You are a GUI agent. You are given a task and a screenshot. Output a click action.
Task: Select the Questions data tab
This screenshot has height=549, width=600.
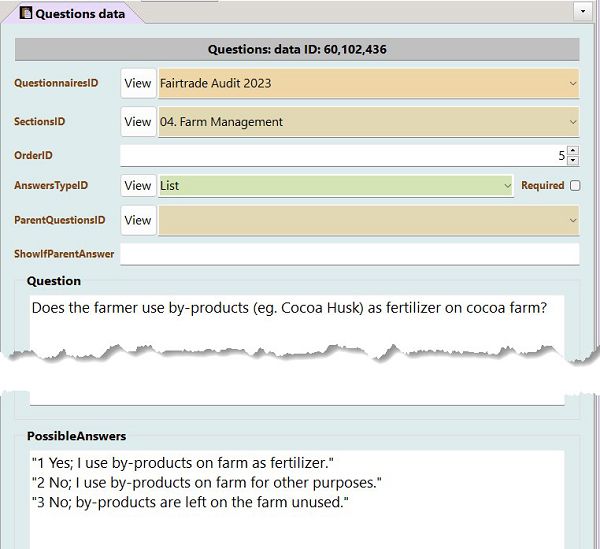point(73,14)
